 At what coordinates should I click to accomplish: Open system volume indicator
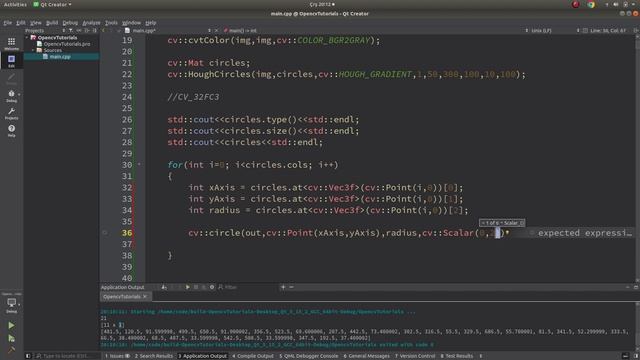pyautogui.click(x=616, y=4)
